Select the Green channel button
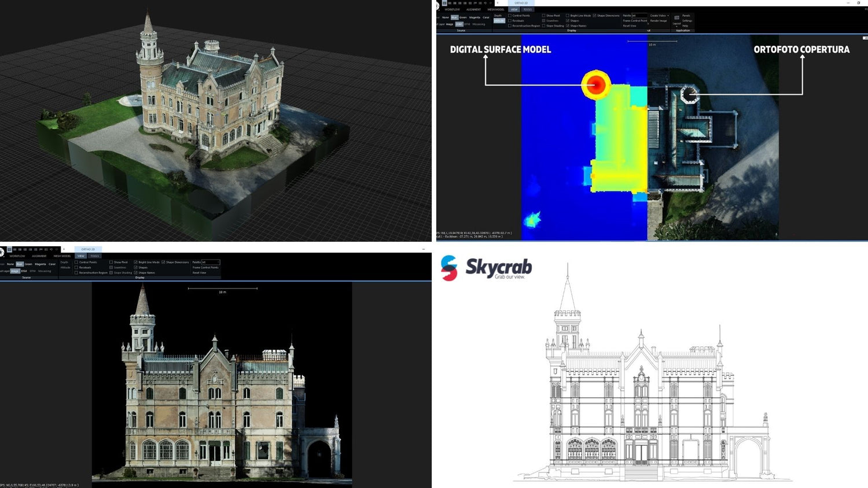The width and height of the screenshot is (868, 488). point(464,17)
